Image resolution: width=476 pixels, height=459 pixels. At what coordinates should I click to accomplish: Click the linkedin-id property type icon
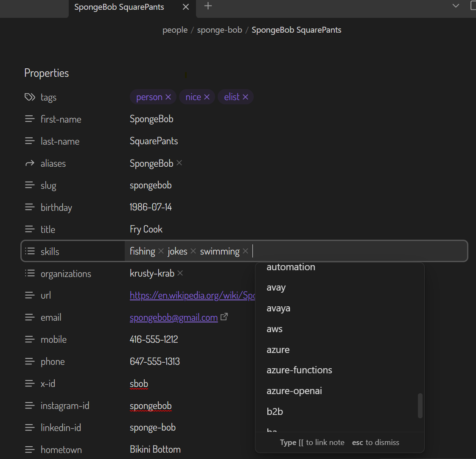tap(30, 428)
